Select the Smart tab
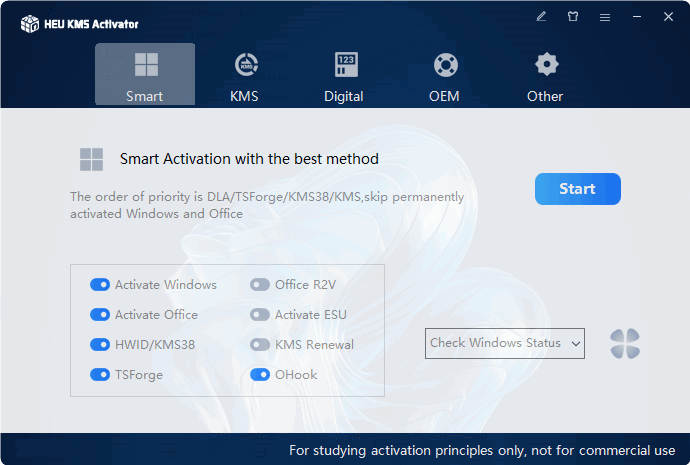The width and height of the screenshot is (690, 465). pyautogui.click(x=145, y=75)
